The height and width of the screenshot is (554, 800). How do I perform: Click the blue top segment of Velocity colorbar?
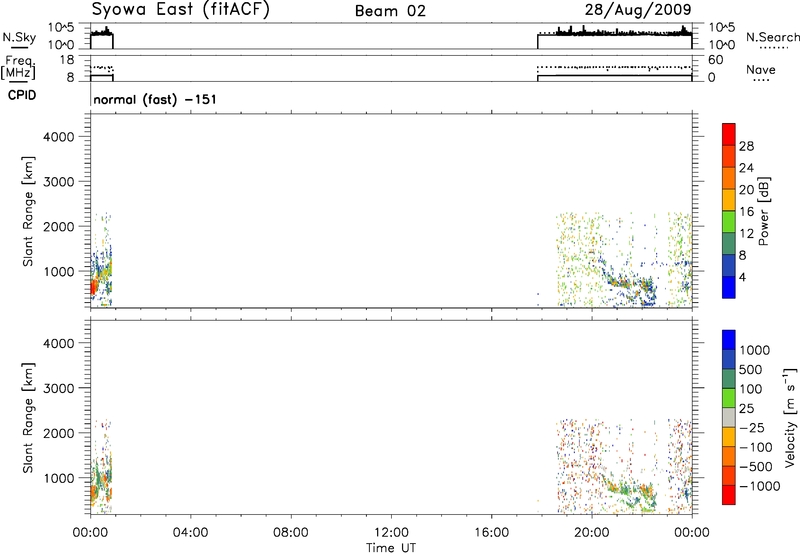pyautogui.click(x=729, y=340)
